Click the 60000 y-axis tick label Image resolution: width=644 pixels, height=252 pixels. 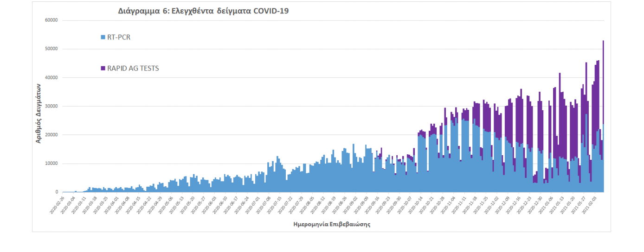[x=51, y=20]
